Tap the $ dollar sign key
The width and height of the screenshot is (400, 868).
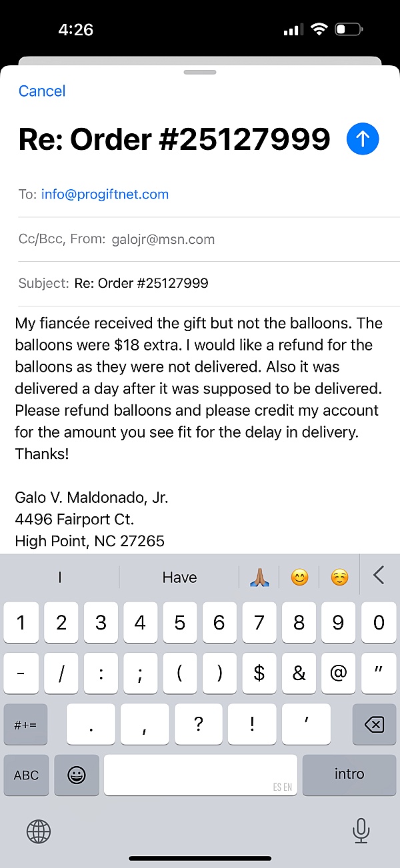(x=259, y=673)
